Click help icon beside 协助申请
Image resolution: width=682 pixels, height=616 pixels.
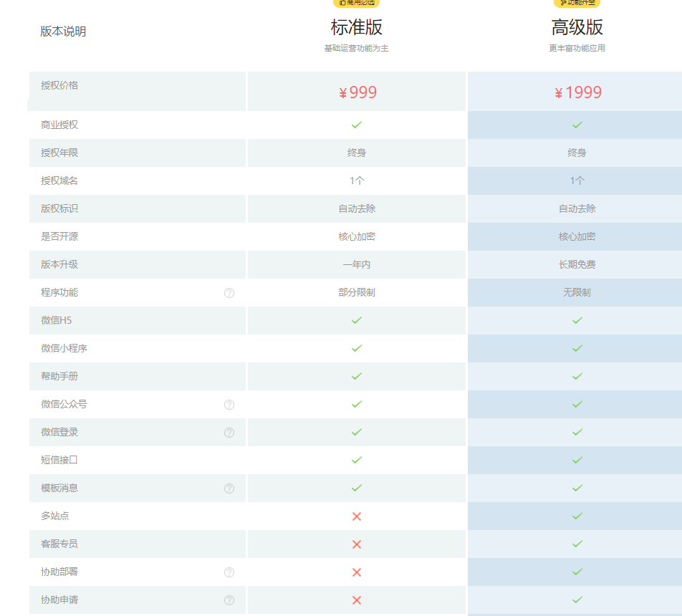229,600
